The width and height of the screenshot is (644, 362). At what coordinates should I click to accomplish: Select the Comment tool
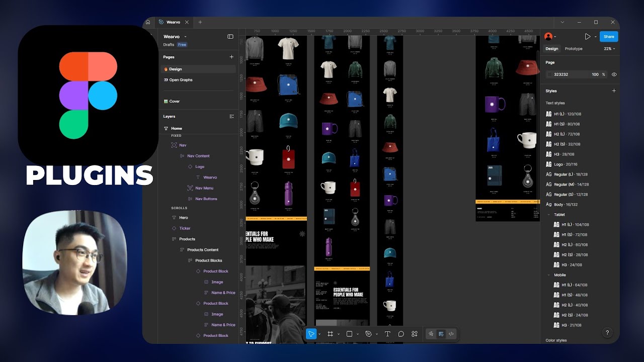point(401,334)
